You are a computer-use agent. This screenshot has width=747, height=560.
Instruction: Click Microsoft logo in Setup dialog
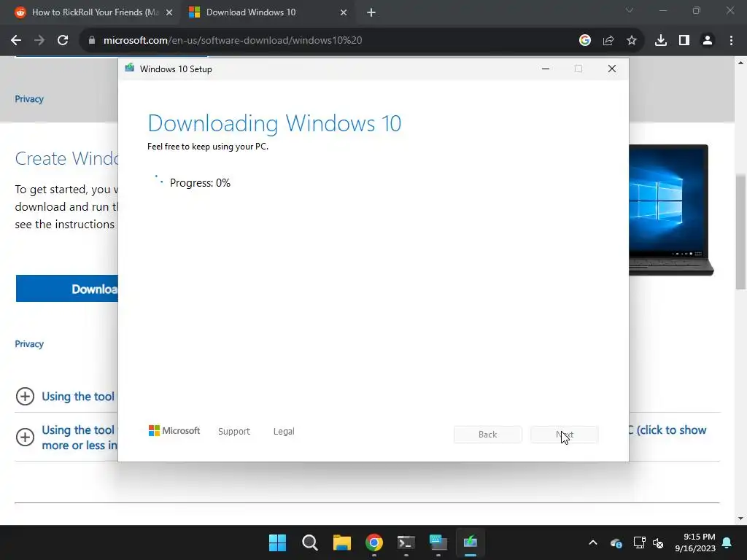[174, 431]
